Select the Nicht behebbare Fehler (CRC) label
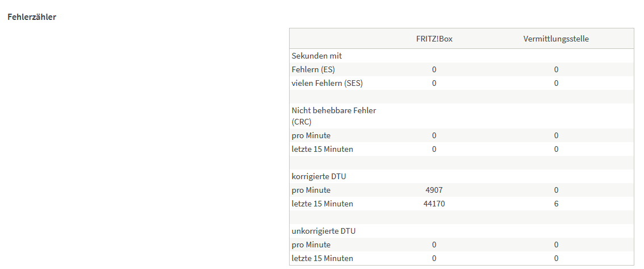The height and width of the screenshot is (269, 644). 333,115
